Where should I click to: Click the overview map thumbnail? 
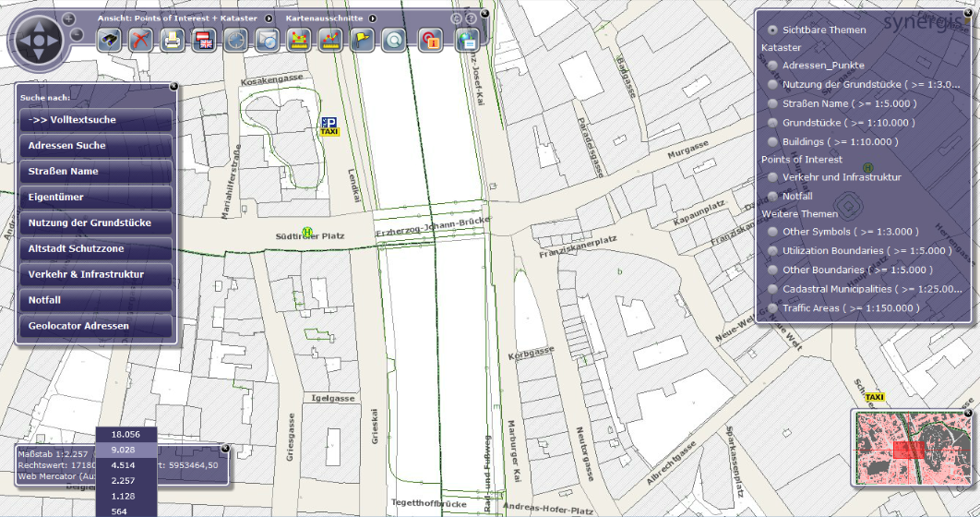coord(911,450)
